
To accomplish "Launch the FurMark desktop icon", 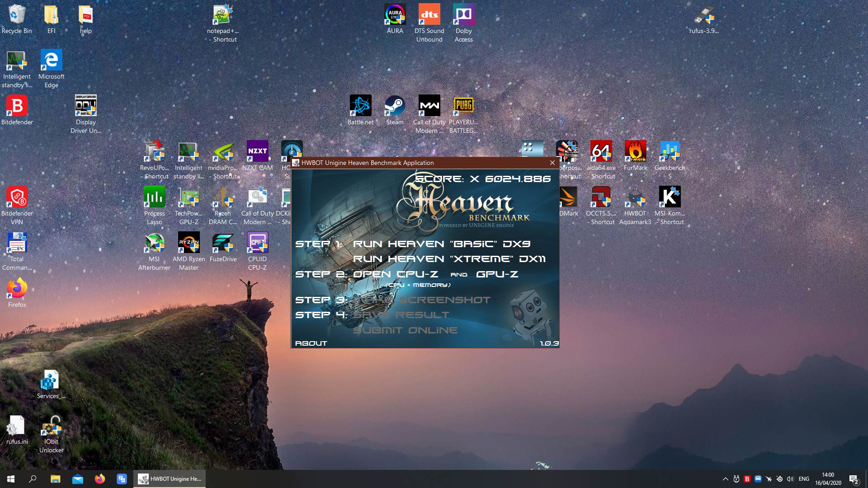I will click(635, 156).
